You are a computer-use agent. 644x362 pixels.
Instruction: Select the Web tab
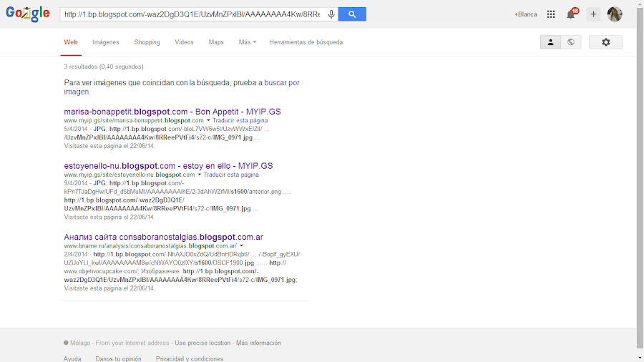click(71, 42)
